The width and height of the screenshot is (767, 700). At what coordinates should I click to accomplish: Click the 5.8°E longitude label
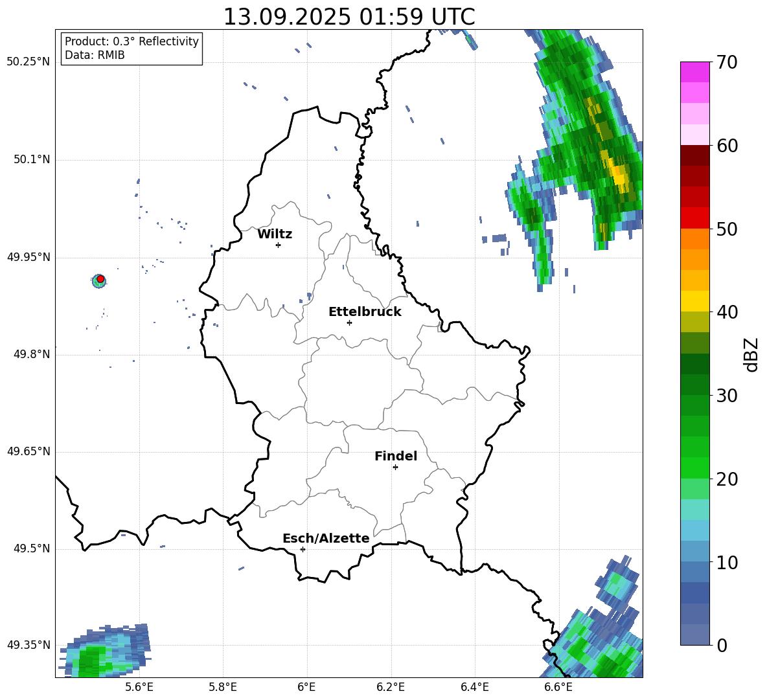(223, 688)
